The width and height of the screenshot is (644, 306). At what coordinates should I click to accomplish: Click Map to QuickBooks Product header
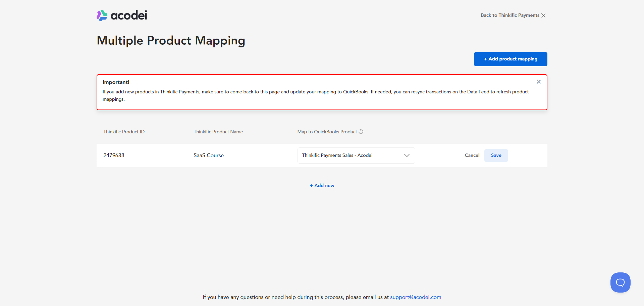pyautogui.click(x=327, y=132)
